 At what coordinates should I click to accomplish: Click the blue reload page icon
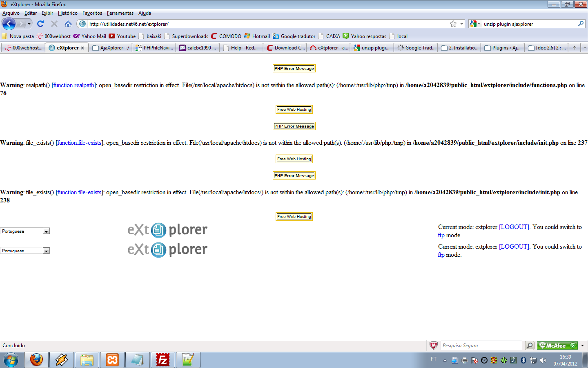coord(40,24)
